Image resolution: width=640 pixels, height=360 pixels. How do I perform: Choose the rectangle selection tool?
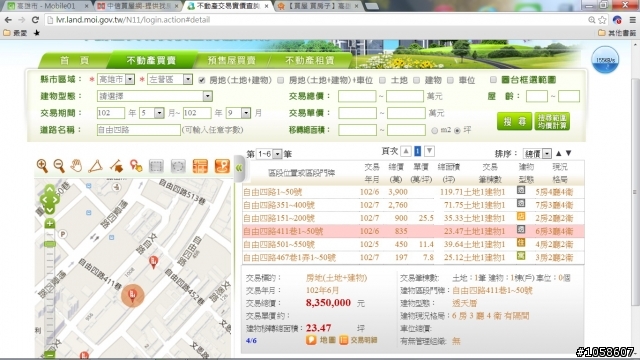156,166
